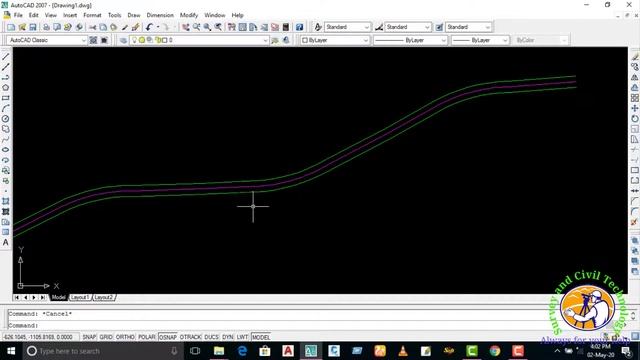Toggle DYN input in status bar

click(227, 337)
